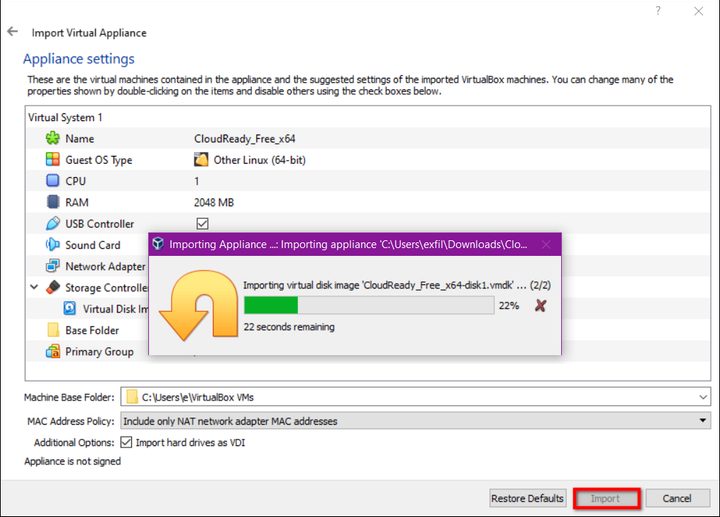
Task: Toggle Import hard drives as VDI checkbox
Action: coord(126,442)
